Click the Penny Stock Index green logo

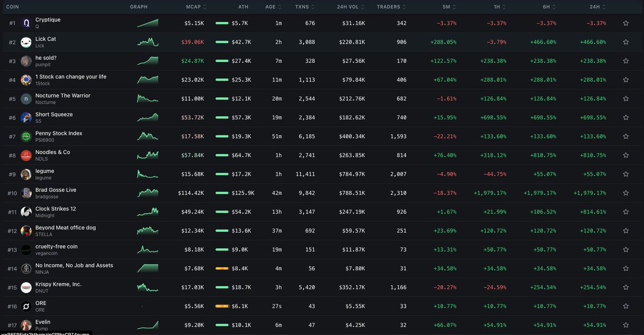click(26, 137)
